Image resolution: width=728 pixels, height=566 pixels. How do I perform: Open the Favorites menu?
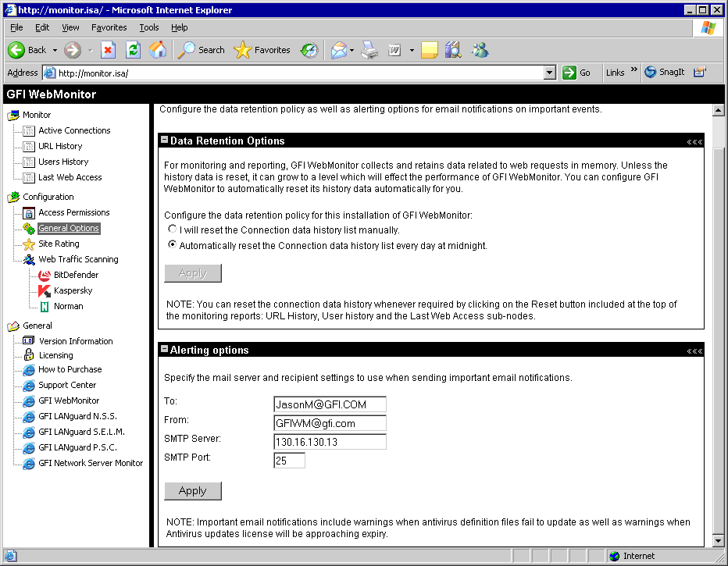(109, 27)
